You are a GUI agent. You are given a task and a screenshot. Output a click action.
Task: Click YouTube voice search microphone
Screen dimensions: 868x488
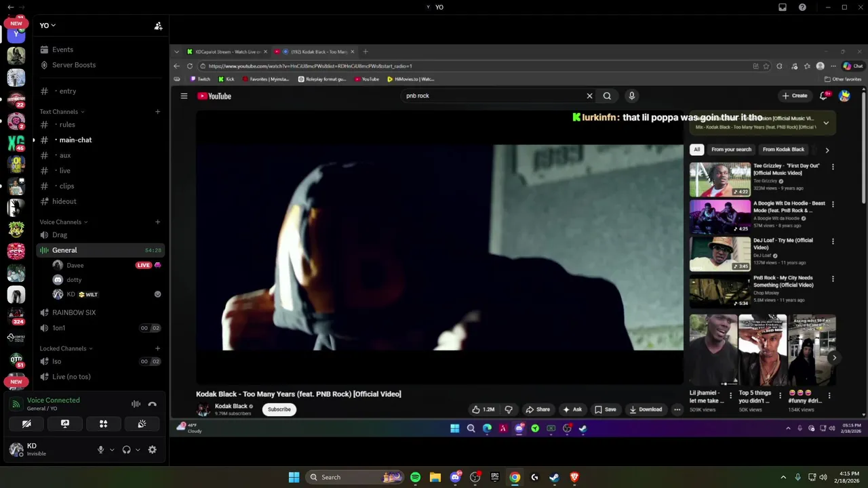pos(632,96)
